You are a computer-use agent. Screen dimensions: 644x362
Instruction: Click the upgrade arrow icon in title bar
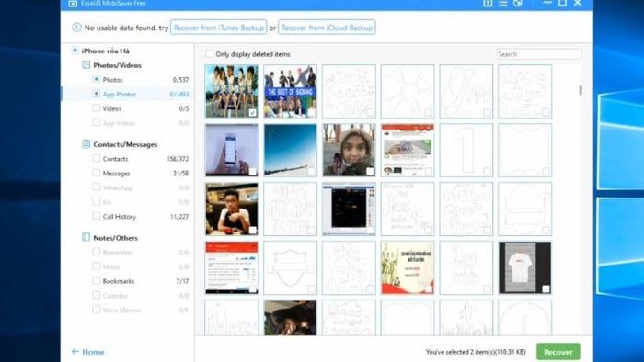[x=488, y=3]
